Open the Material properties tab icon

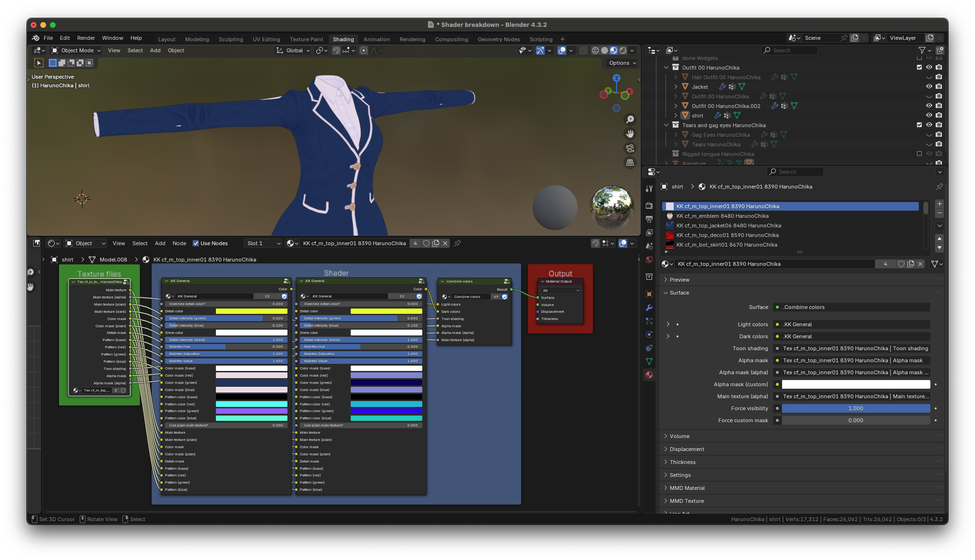[649, 375]
